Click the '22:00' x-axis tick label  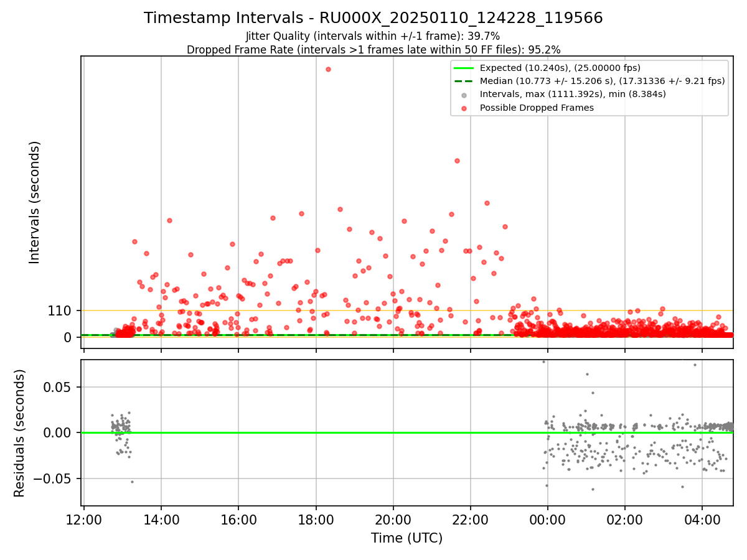tap(471, 519)
